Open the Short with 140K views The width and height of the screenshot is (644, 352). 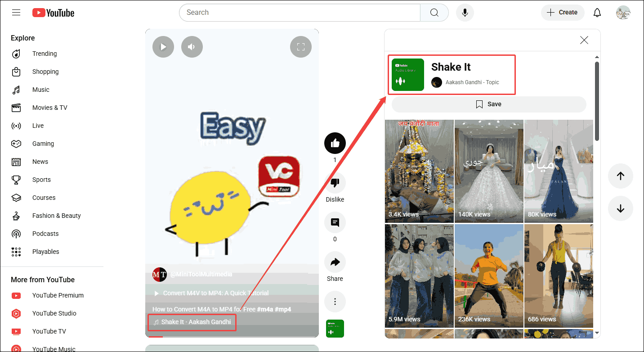[489, 171]
